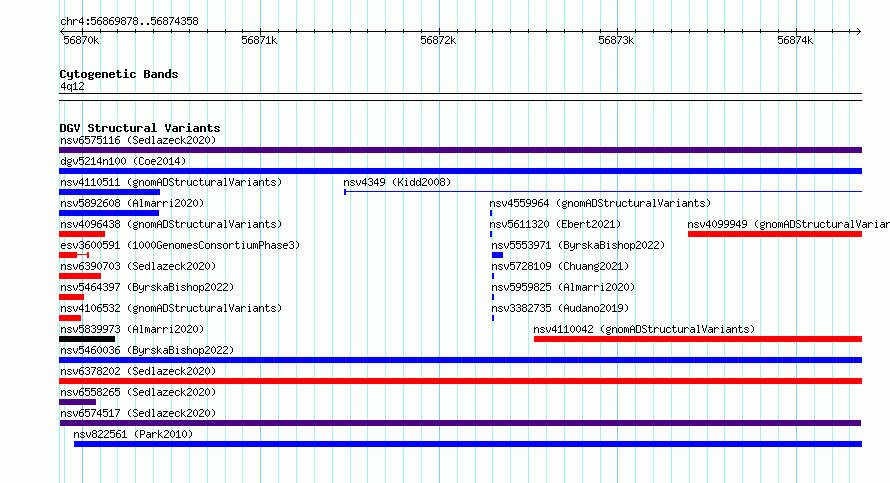Select nsv5839973 (Almarri2020) label
Image resolution: width=890 pixels, height=483 pixels.
(132, 329)
